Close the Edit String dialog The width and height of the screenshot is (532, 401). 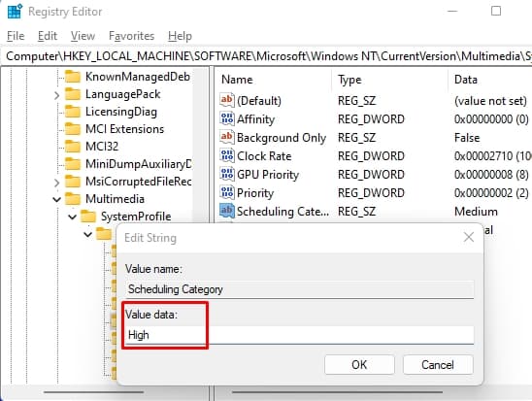[x=469, y=237]
